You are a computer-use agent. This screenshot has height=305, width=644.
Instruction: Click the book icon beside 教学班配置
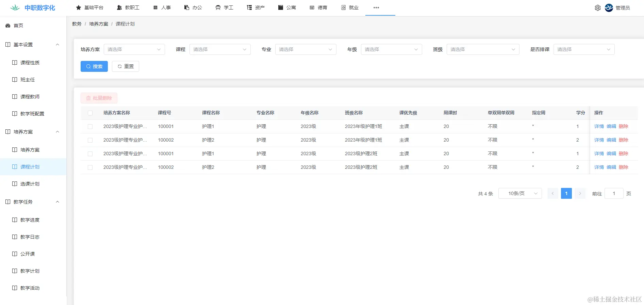(x=15, y=114)
